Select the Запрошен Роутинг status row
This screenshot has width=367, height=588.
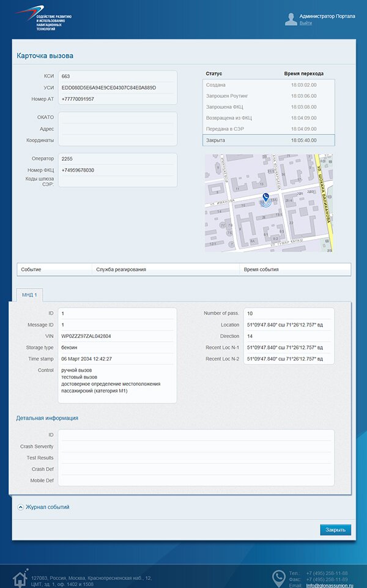269,96
